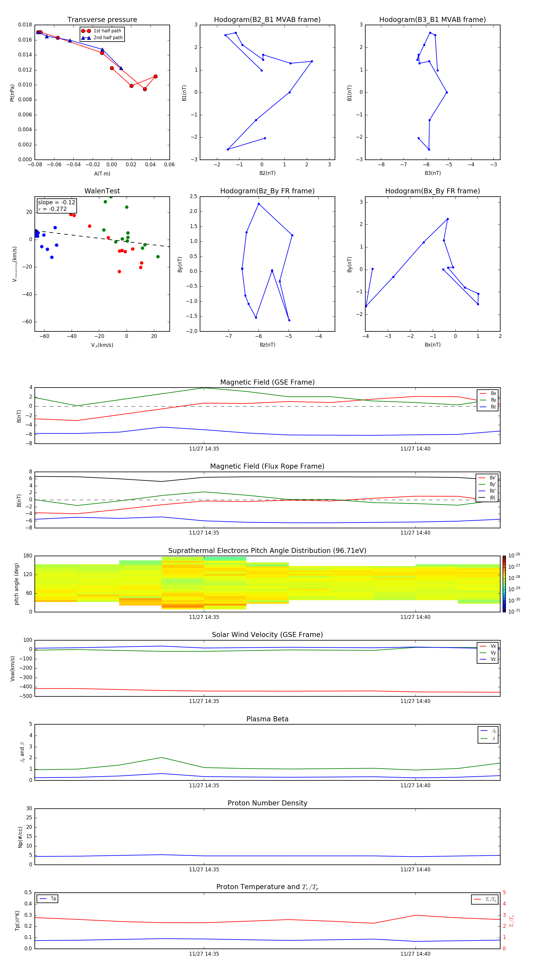Image resolution: width=535 pixels, height=980 pixels.
Task: Click the 'Bx(nT)' x-axis label
Action: pyautogui.click(x=432, y=345)
